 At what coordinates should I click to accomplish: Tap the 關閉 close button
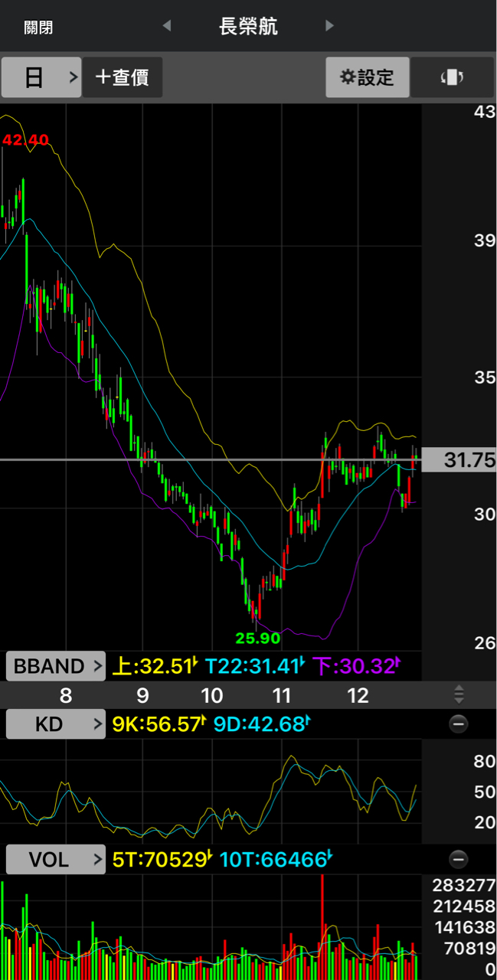click(38, 28)
